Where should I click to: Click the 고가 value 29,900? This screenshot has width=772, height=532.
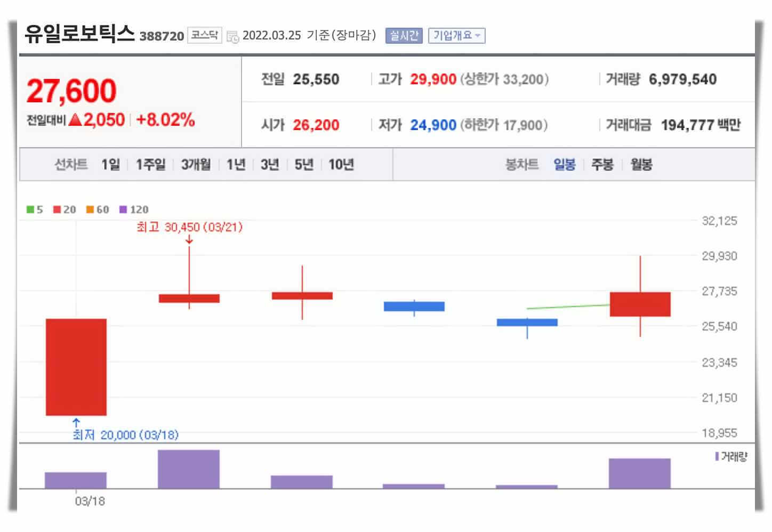[433, 79]
